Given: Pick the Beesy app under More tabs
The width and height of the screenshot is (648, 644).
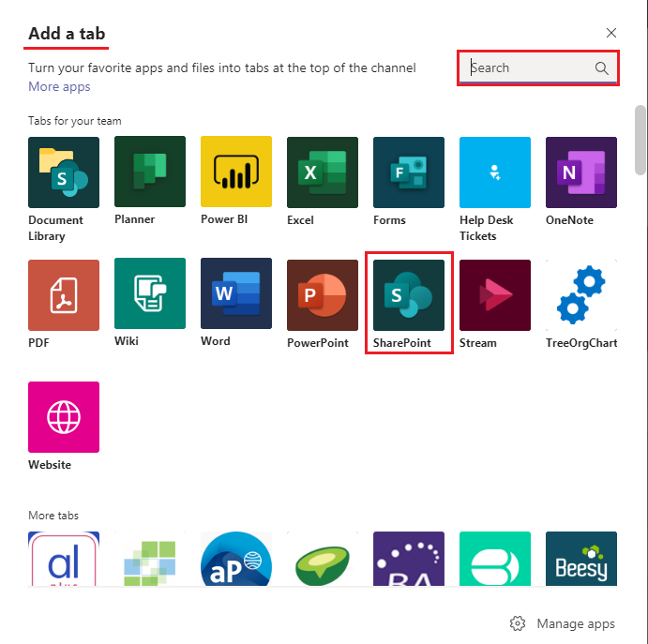Looking at the screenshot, I should pos(581,559).
